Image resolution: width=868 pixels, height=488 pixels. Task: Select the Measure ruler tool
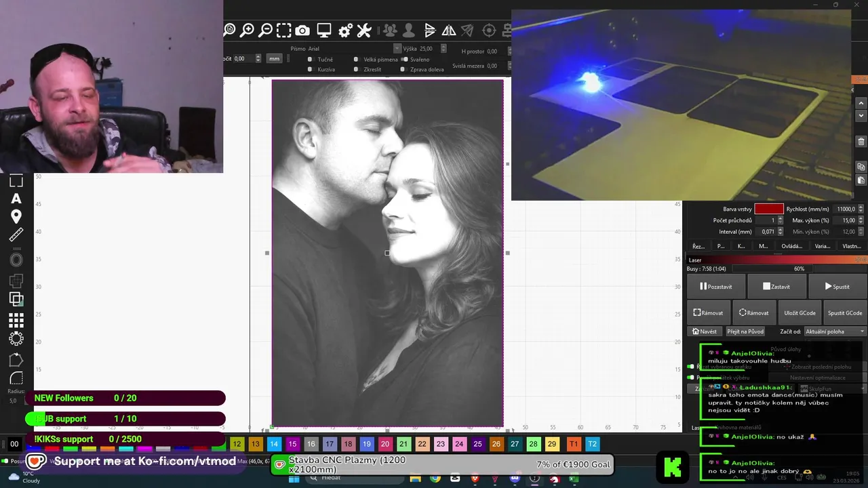16,235
